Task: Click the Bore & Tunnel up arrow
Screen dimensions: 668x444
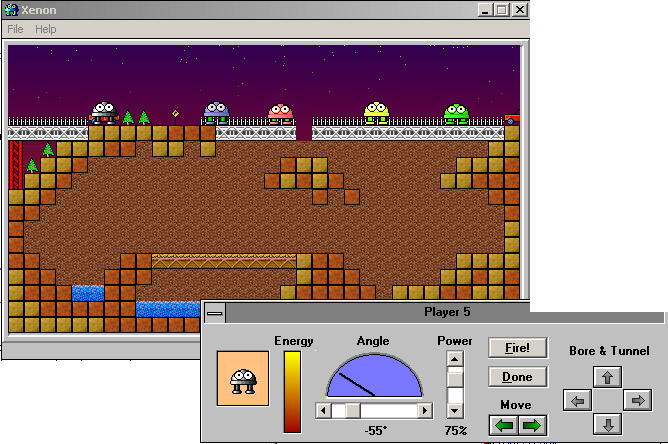Action: tap(608, 377)
